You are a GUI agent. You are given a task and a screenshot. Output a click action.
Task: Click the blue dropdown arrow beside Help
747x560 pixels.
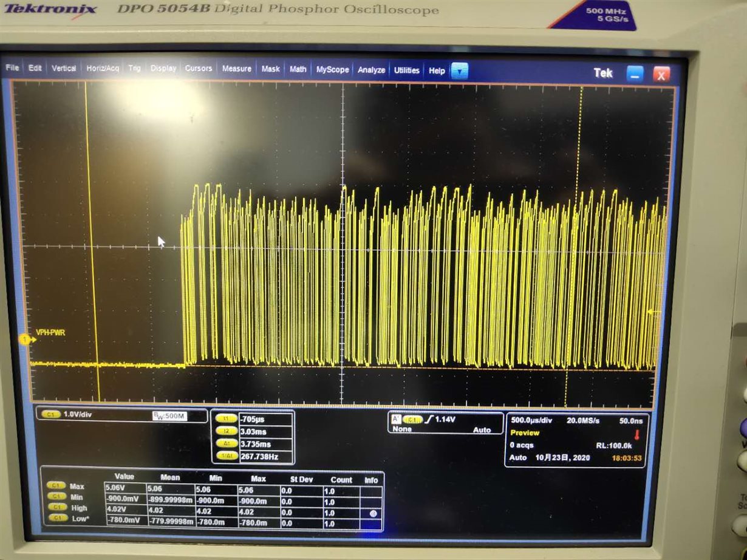[x=459, y=71]
